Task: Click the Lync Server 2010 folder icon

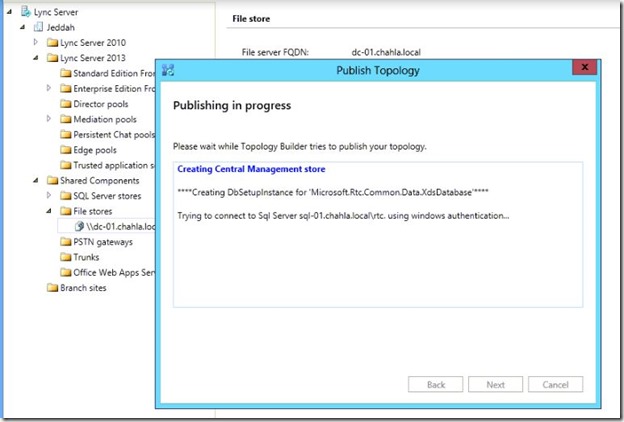Action: [52, 42]
